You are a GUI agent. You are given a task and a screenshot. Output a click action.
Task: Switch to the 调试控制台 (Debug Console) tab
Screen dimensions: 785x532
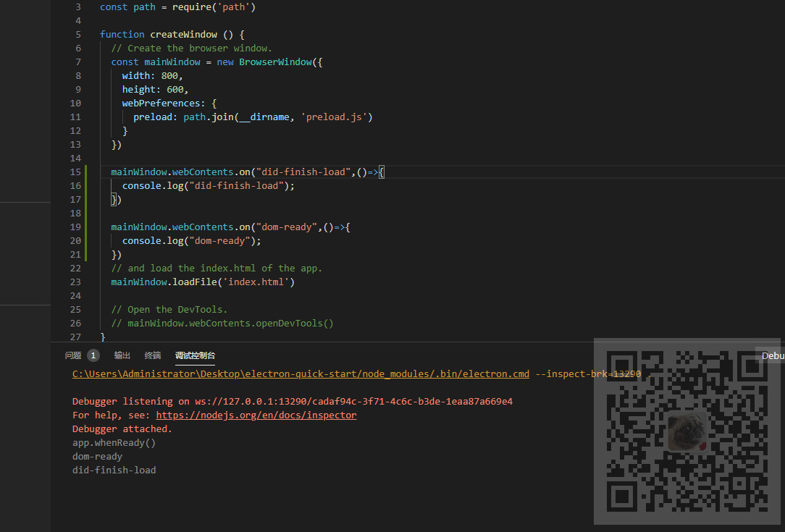(194, 355)
